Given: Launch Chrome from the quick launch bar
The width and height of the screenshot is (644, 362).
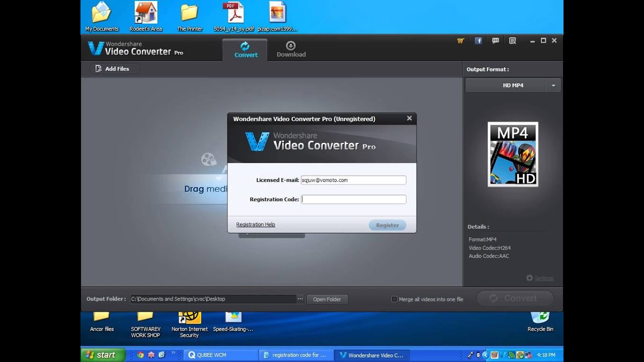Looking at the screenshot, I should point(141,354).
